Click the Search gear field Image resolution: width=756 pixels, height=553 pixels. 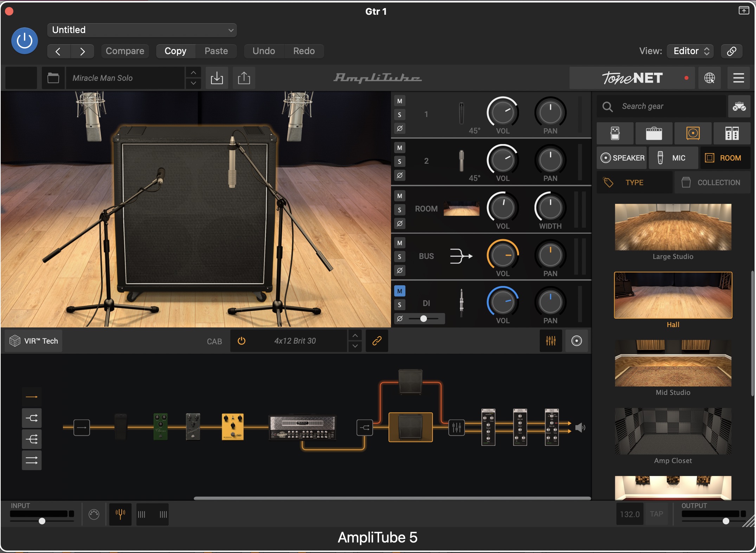661,106
